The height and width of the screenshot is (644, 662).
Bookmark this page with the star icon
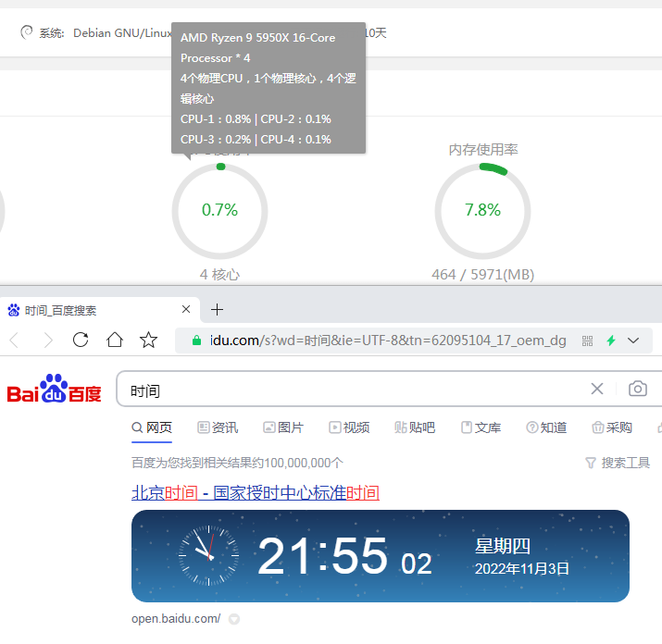pyautogui.click(x=148, y=341)
